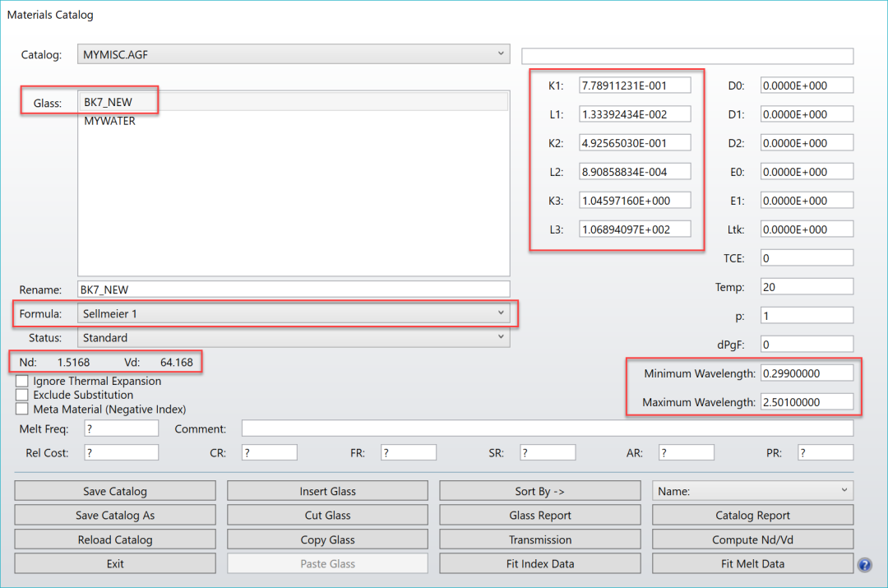Click the L3 coefficient field
This screenshot has width=888, height=588.
635,229
